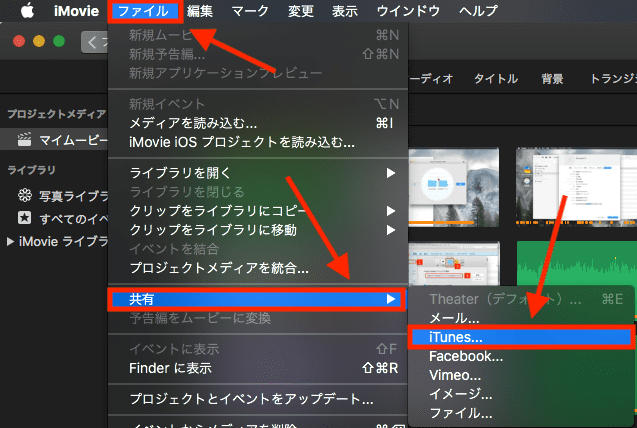Open the ウインドウ menu
The image size is (637, 428).
pos(408,11)
